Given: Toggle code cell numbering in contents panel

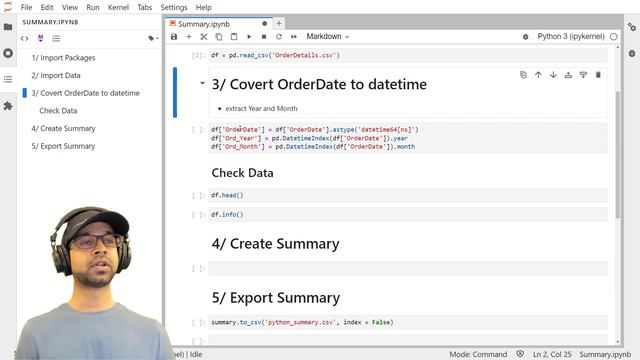Looking at the screenshot, I should point(24,38).
